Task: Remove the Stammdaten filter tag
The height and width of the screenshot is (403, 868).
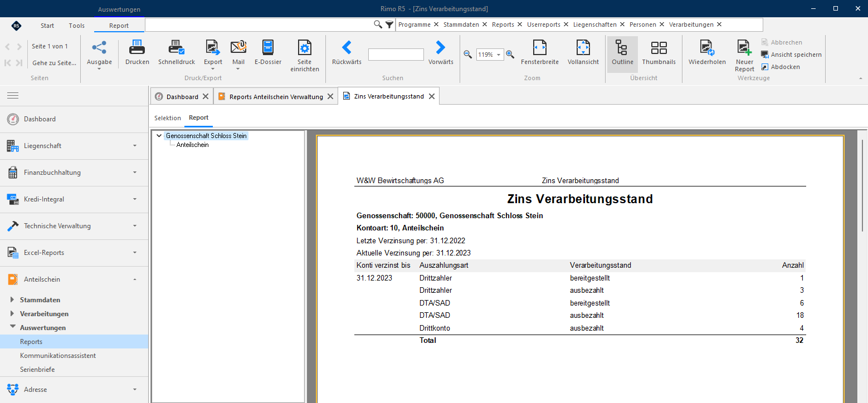Action: coord(485,24)
